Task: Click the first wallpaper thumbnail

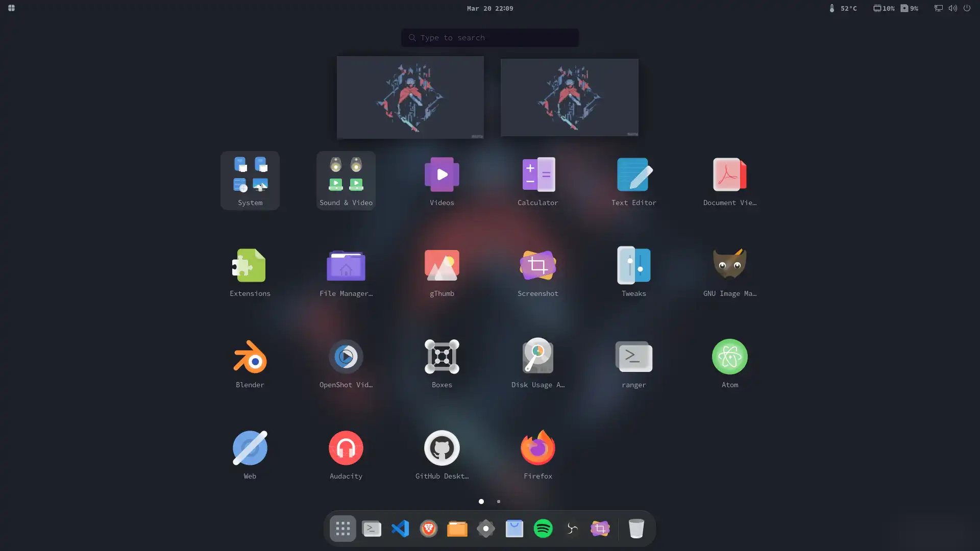Action: 410,97
